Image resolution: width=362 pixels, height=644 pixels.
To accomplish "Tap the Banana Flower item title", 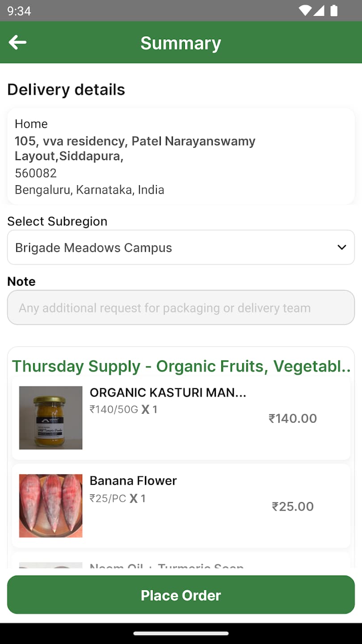I will point(133,481).
